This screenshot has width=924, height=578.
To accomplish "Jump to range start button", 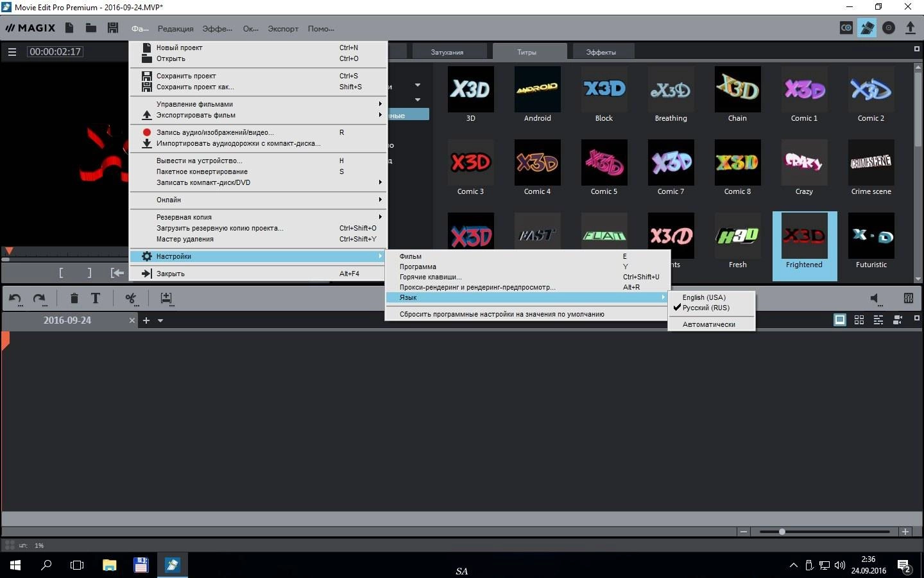I will click(x=117, y=273).
